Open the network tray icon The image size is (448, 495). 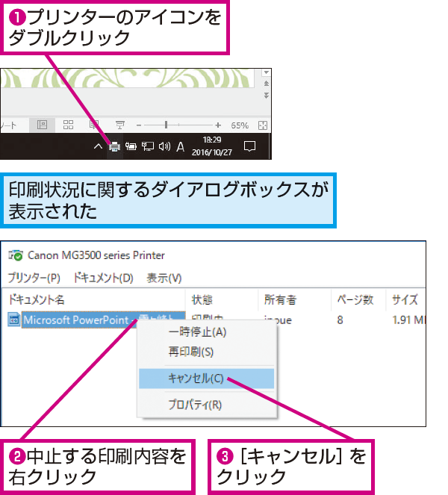coord(147,146)
